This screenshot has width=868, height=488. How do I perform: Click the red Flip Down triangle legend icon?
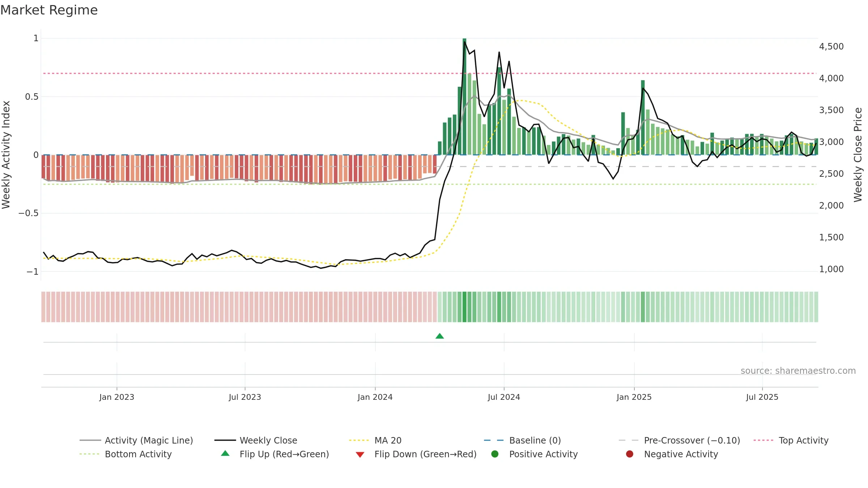(360, 454)
